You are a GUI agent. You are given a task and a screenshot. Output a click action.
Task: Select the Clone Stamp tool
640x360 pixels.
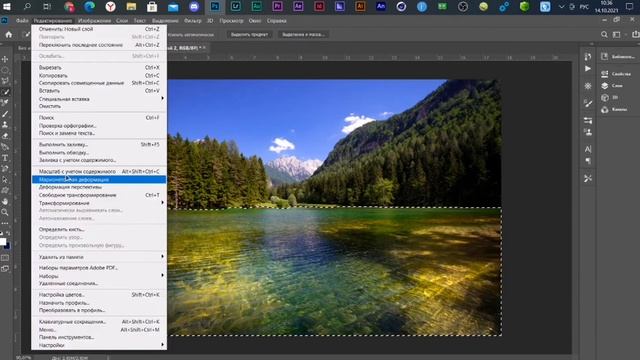[5, 125]
